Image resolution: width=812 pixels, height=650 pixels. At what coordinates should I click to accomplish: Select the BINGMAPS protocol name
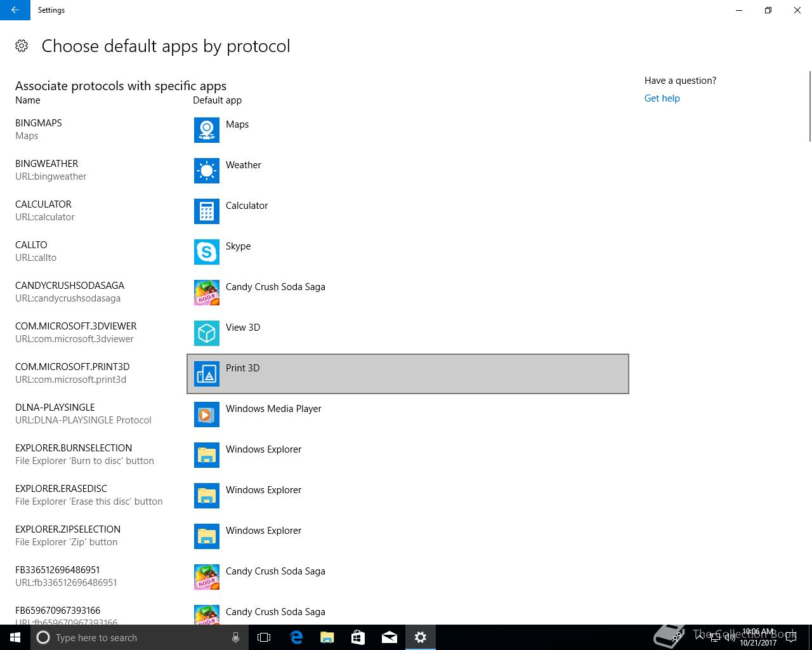[39, 123]
